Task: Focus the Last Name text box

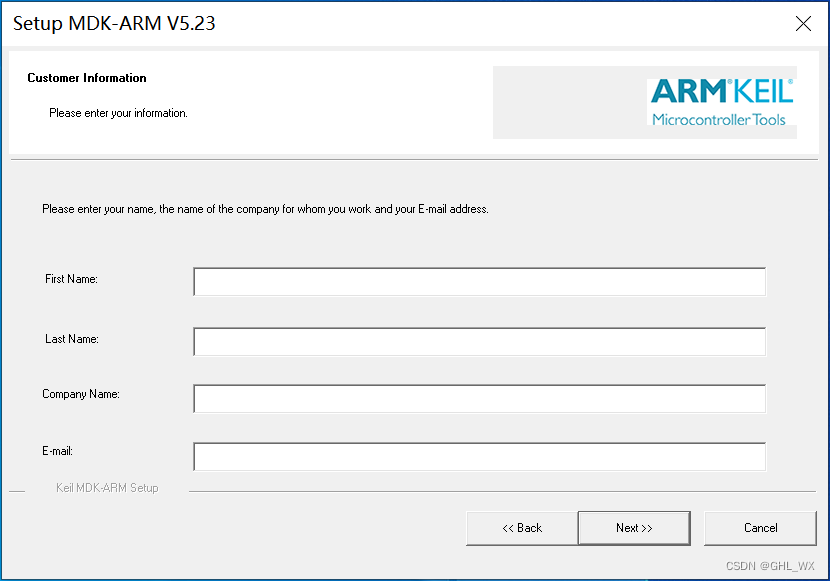Action: pos(480,342)
